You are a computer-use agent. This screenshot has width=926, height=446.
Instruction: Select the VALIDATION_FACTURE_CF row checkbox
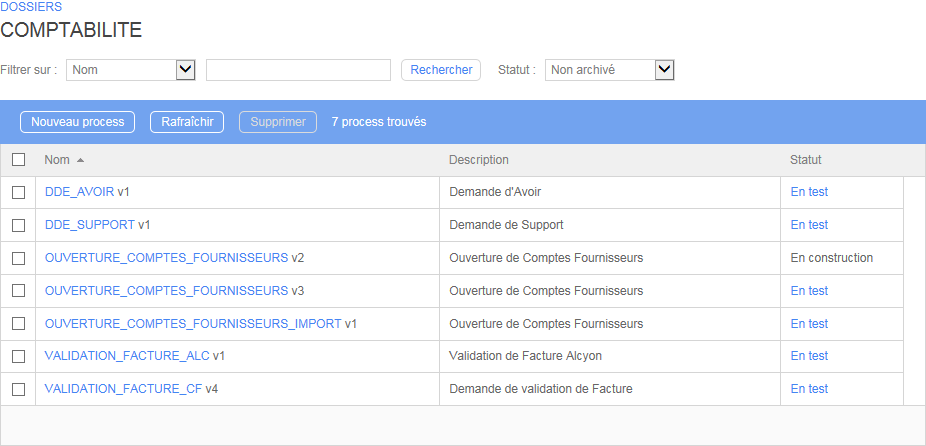point(18,389)
